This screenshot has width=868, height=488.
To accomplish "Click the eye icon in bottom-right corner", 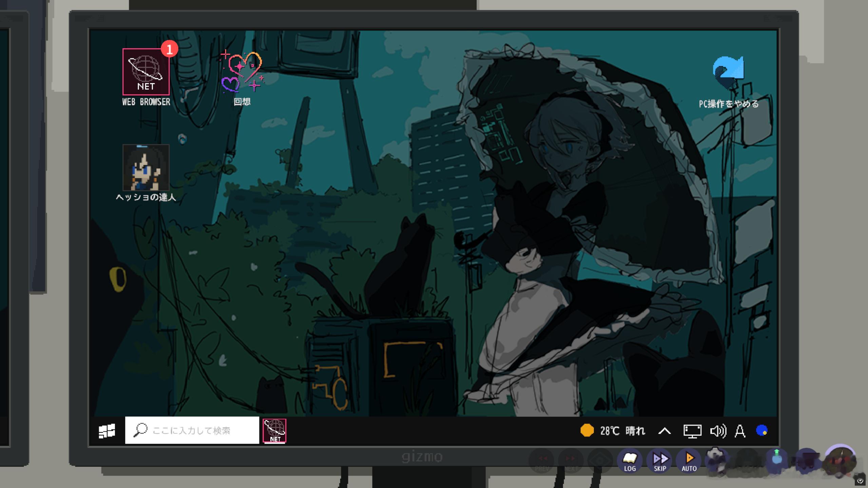I will pyautogui.click(x=860, y=481).
